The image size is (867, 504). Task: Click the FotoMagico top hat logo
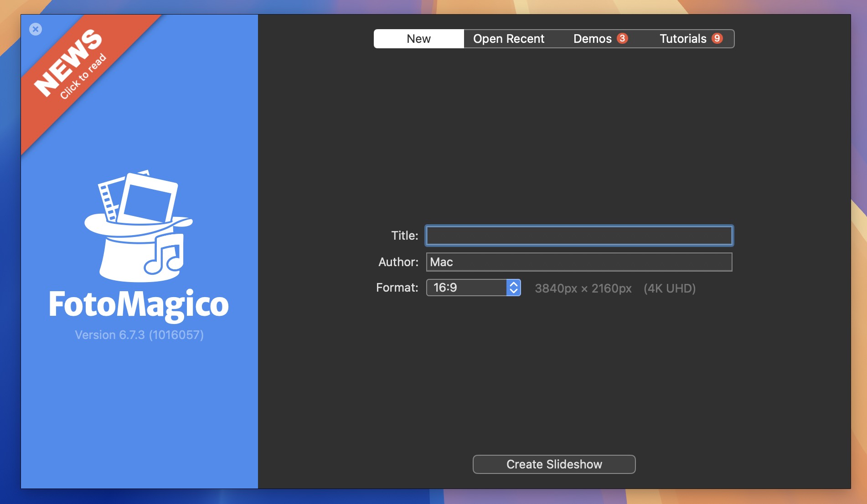(x=139, y=226)
